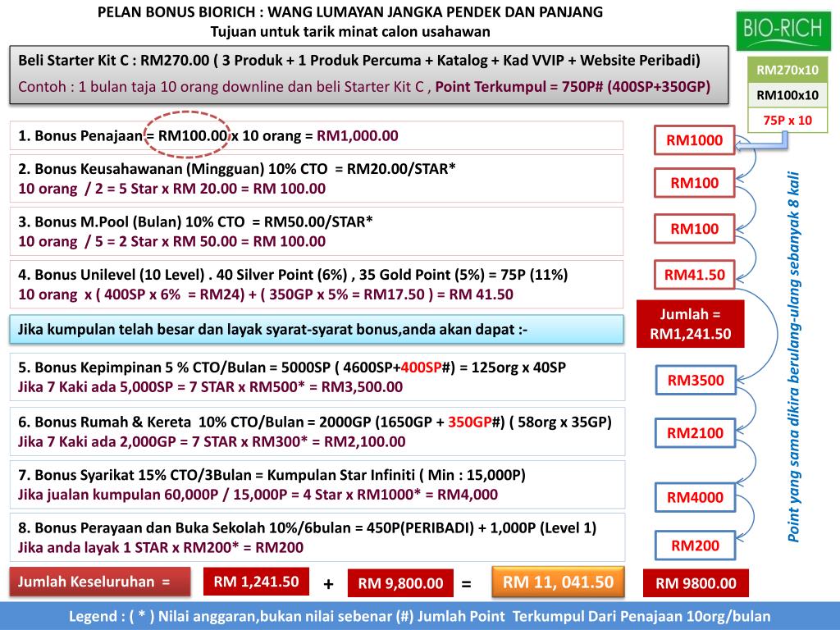Click the orange RM 11, 041.50 total box
840x630 pixels.
[558, 582]
